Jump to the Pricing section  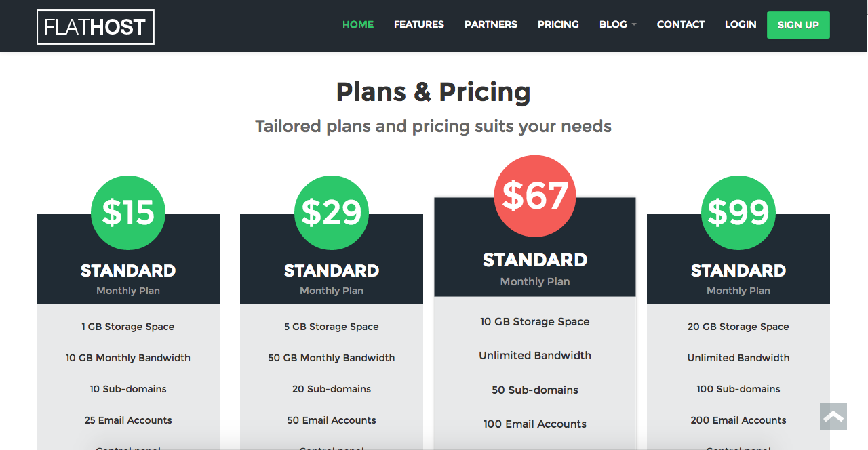coord(558,24)
